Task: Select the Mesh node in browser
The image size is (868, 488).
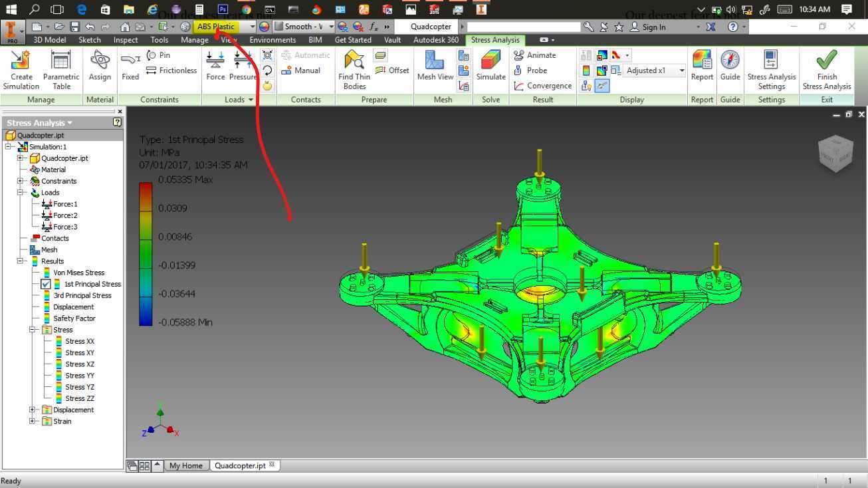Action: click(x=44, y=250)
